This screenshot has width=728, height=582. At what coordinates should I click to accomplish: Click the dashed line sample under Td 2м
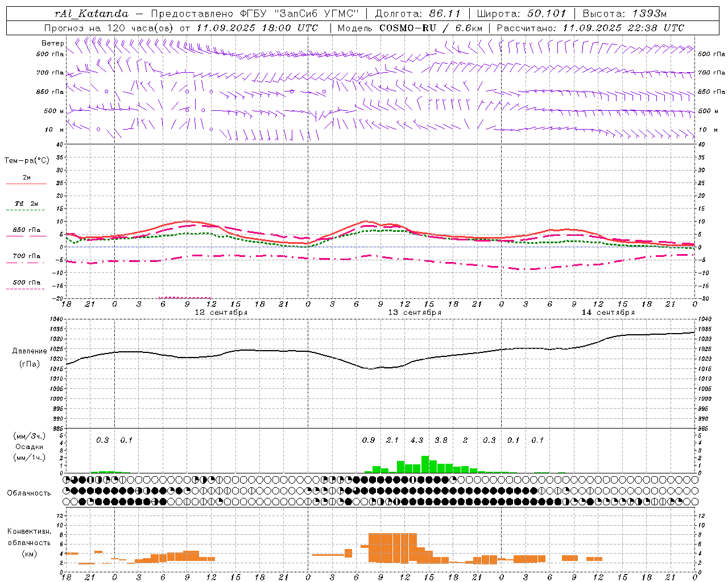point(25,210)
